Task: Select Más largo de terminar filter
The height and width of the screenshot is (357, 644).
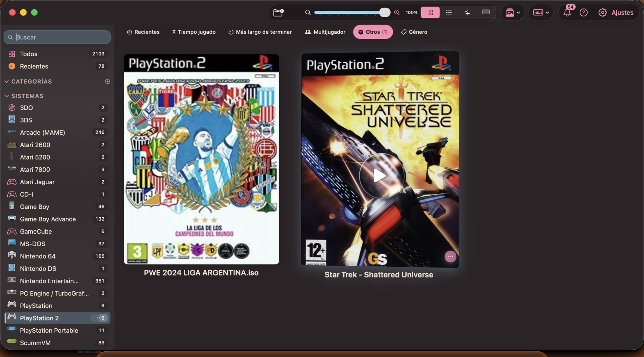Action: (x=260, y=32)
